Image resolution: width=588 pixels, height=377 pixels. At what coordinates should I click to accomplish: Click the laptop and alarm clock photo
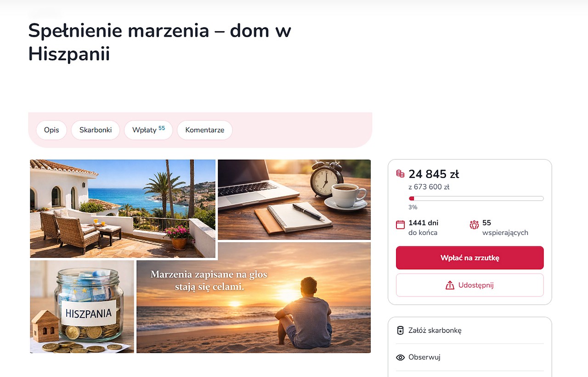click(294, 200)
